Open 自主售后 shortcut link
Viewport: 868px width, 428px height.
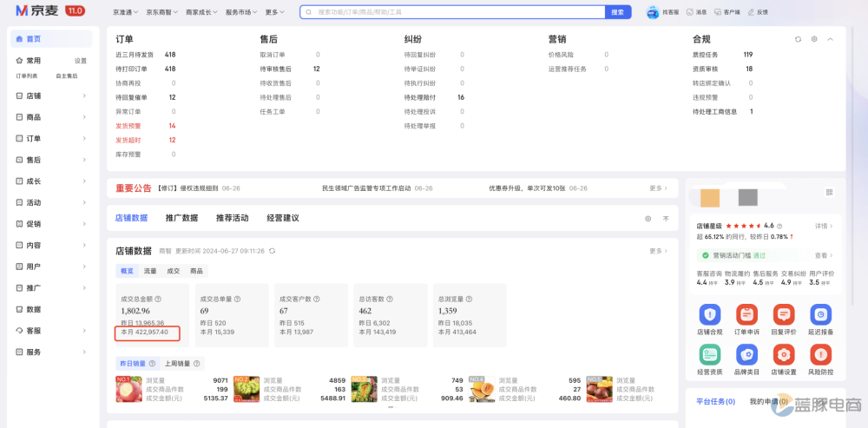click(x=67, y=76)
